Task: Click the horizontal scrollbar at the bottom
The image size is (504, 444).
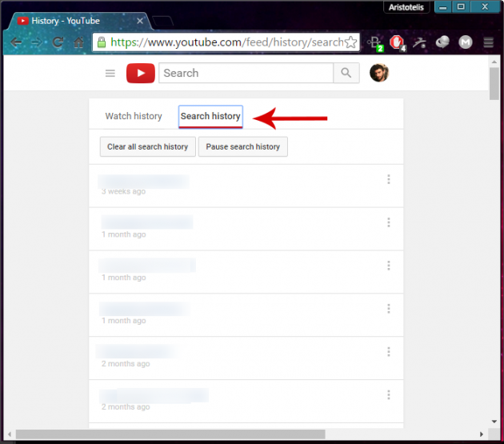Action: (x=240, y=435)
